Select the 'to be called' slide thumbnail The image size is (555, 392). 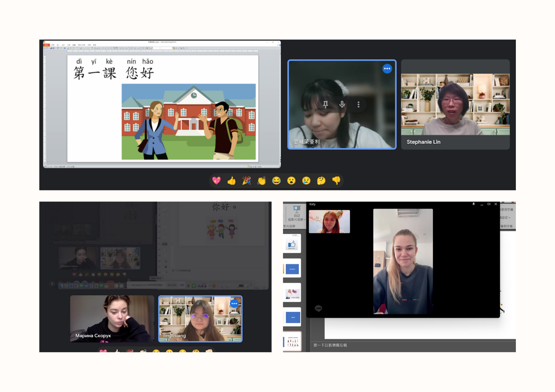click(x=292, y=292)
